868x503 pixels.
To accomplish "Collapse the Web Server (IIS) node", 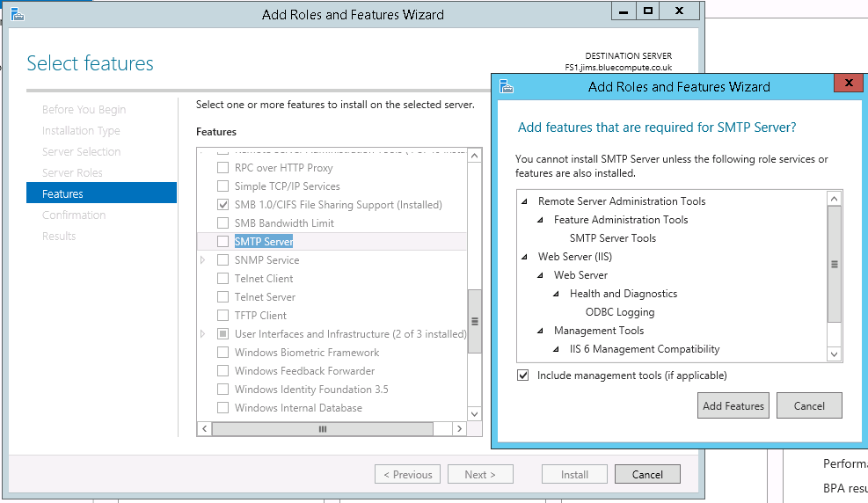I will tap(525, 257).
